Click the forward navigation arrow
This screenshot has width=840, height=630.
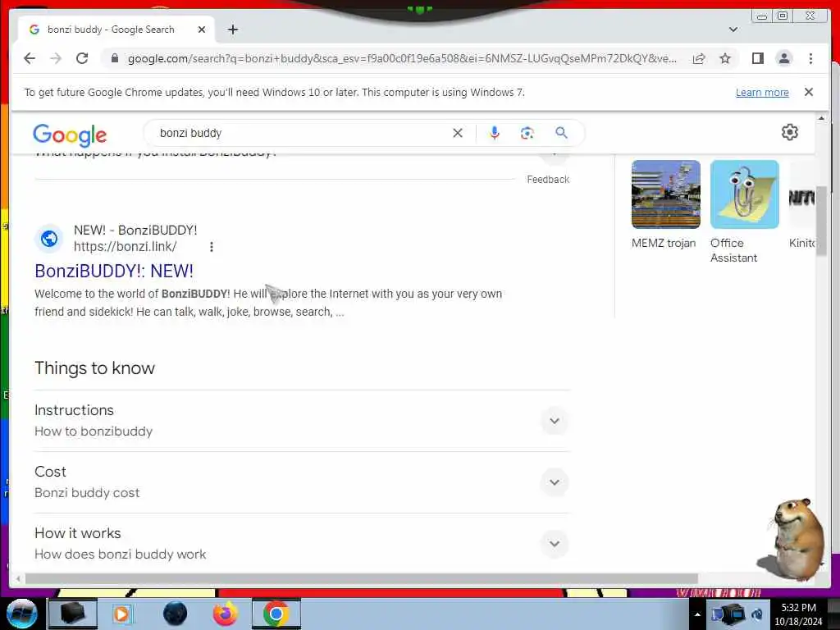click(x=56, y=58)
